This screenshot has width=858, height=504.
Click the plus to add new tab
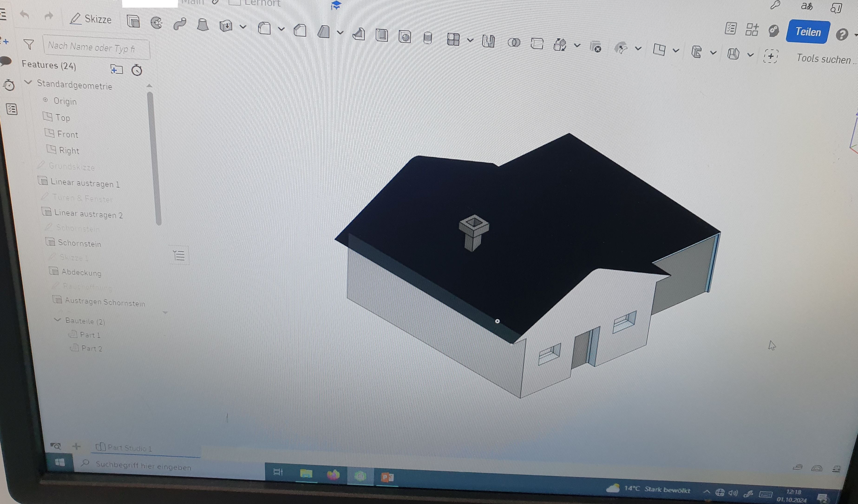[x=77, y=446]
